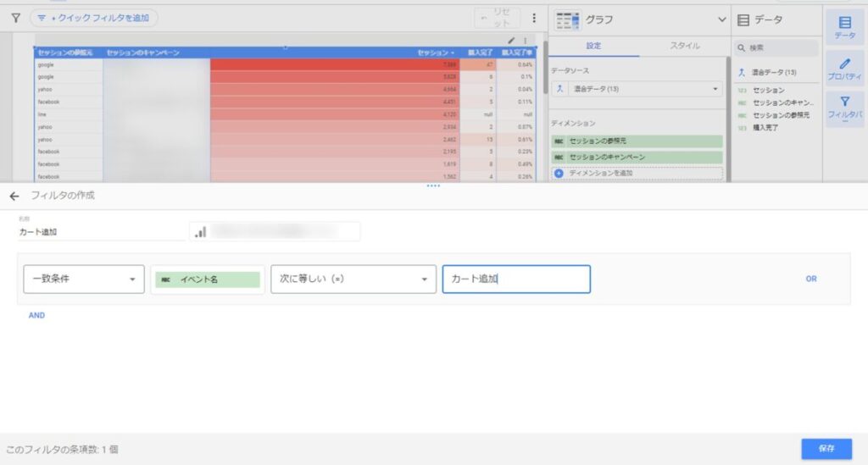Click the データ panel header icon
Screen dimensions: 868x465
tap(743, 20)
